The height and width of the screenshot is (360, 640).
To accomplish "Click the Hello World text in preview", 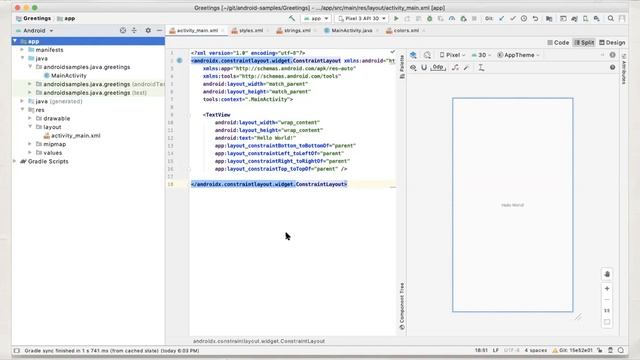I will tap(512, 205).
